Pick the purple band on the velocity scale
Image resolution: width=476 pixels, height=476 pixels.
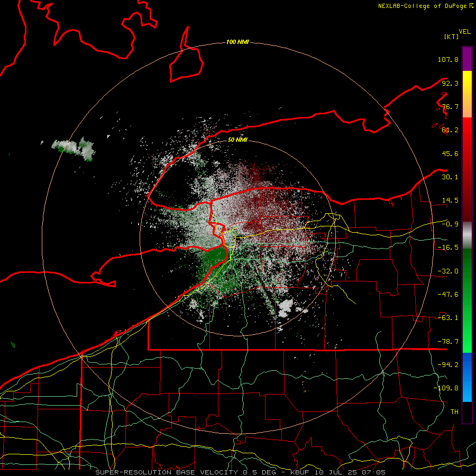click(467, 59)
